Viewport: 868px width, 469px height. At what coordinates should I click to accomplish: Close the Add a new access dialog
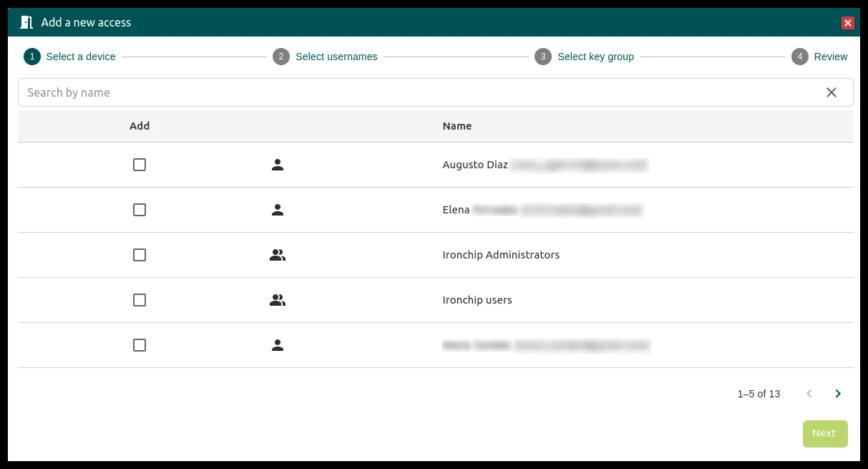coord(848,23)
